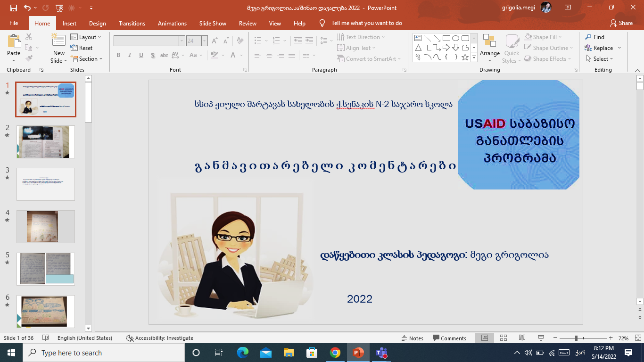Toggle Italic formatting

tap(130, 55)
